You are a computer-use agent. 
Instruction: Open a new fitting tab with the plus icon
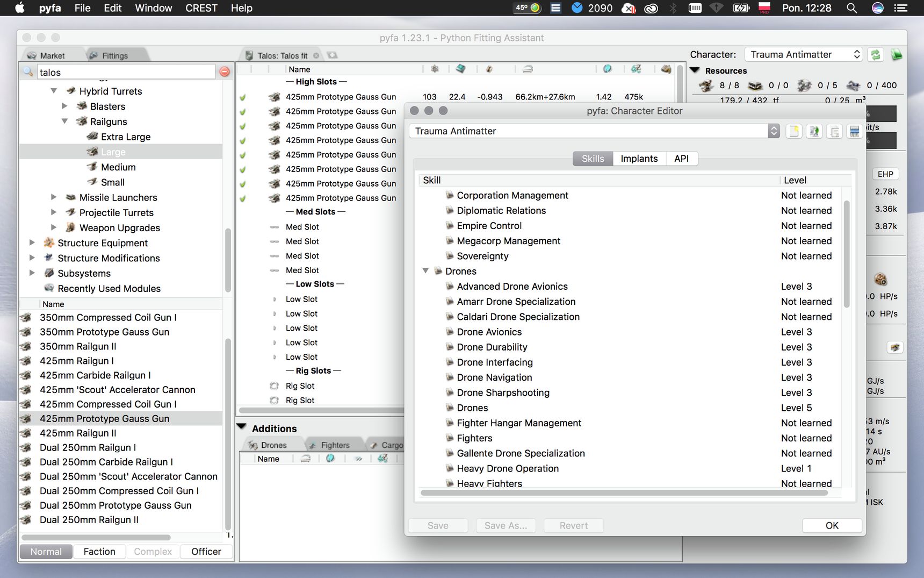[332, 55]
